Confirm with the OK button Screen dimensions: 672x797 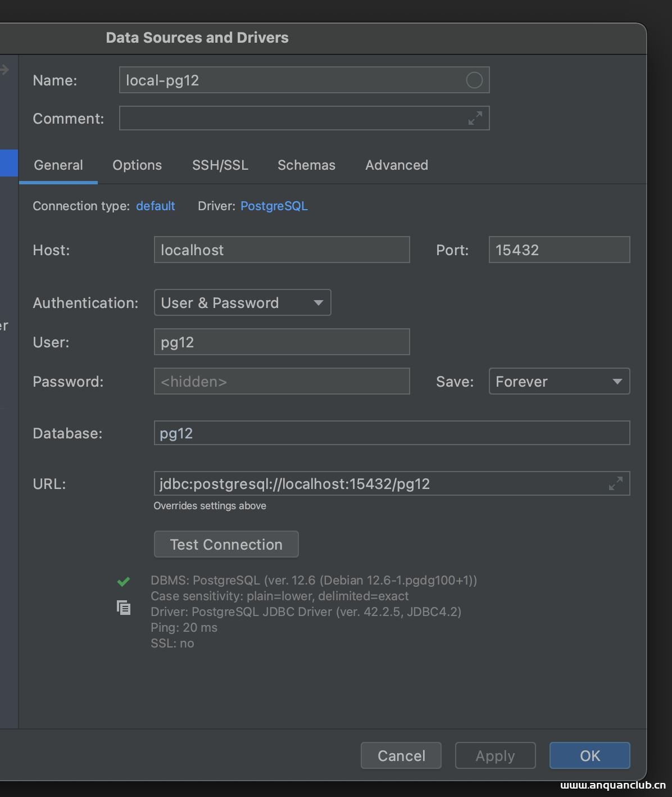(590, 755)
